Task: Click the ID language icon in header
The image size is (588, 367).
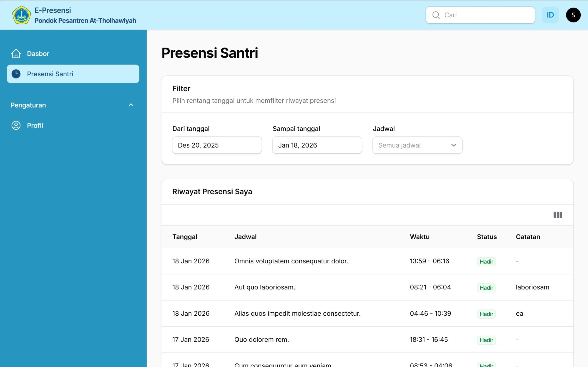Action: click(550, 15)
